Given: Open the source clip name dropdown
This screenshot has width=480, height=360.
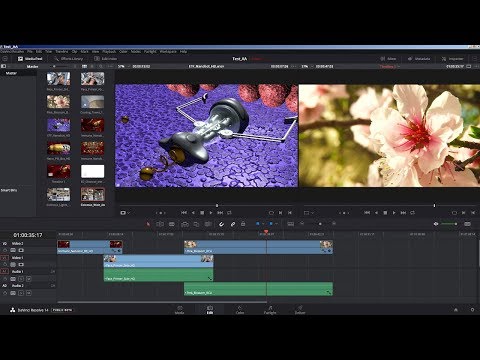Looking at the screenshot, I should tap(206, 66).
